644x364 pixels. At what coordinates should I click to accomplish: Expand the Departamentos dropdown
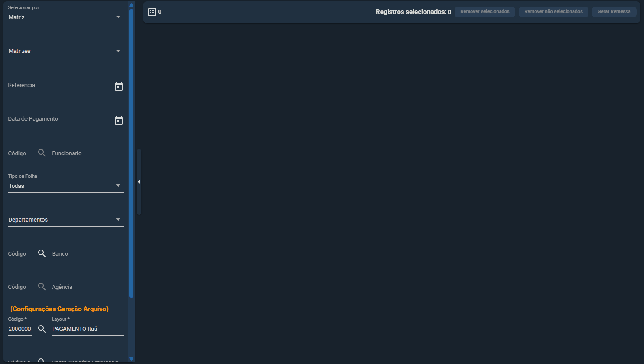66,220
